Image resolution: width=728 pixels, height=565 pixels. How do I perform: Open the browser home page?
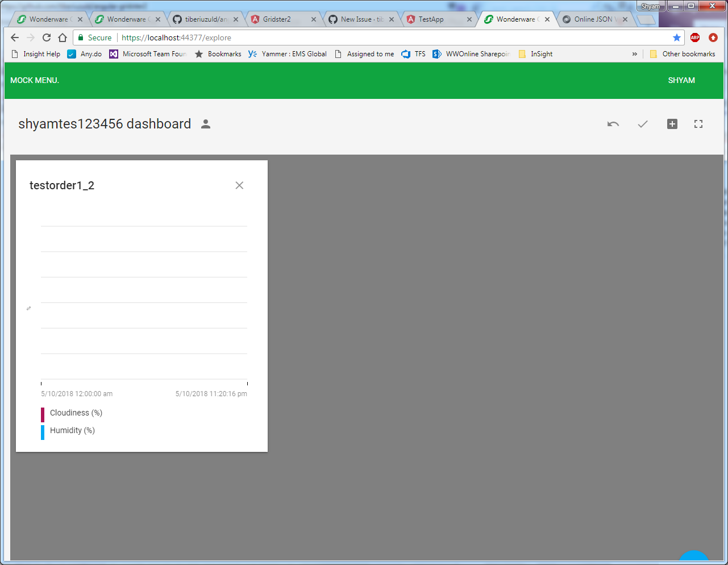click(x=63, y=38)
